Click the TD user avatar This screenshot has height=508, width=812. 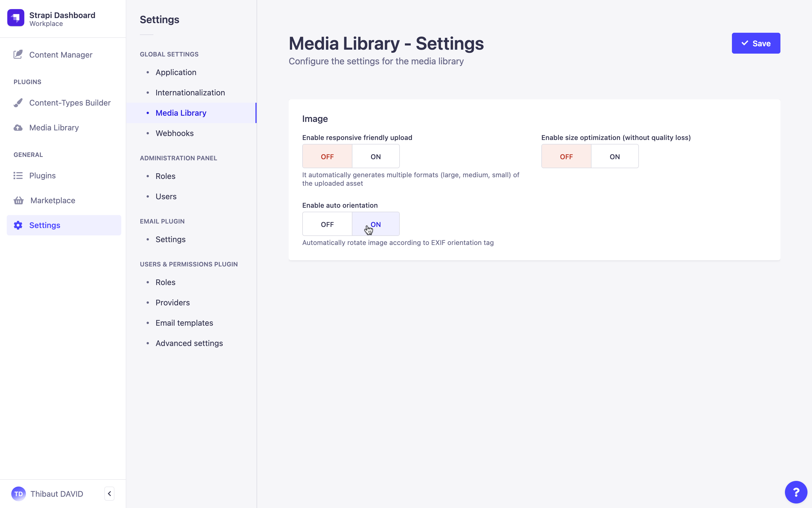click(18, 494)
